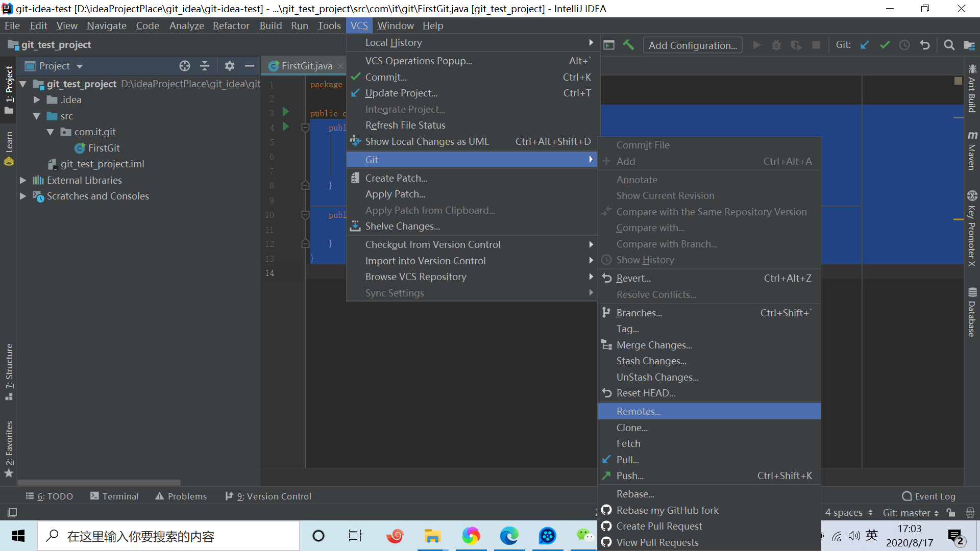Open Branches... from Git submenu
Viewport: 980px width, 551px height.
click(709, 313)
